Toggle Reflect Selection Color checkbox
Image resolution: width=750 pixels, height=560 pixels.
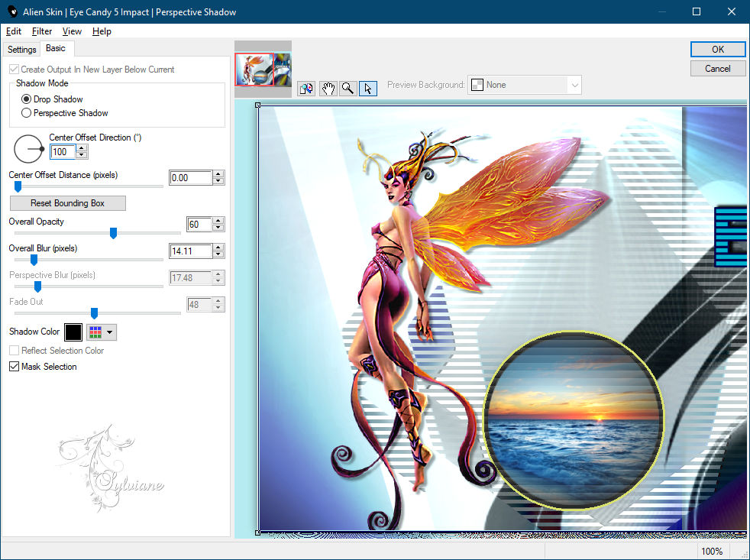click(15, 351)
